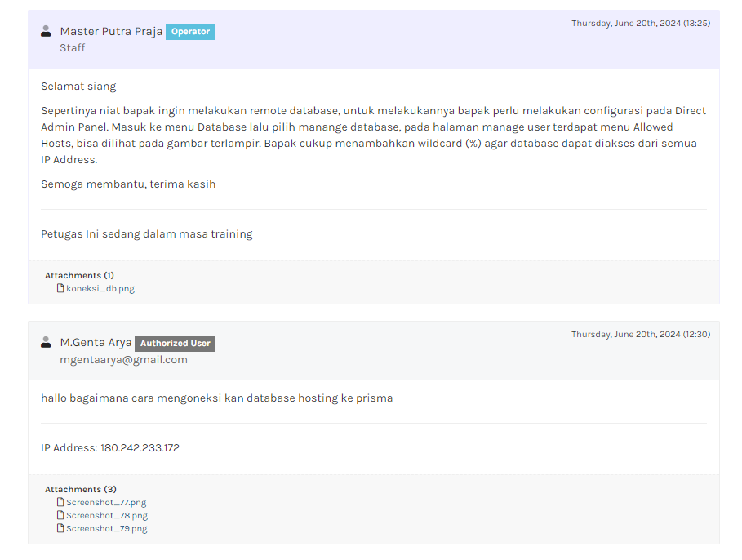The width and height of the screenshot is (742, 560).
Task: Open the koneksi_db.png attachment link
Action: pyautogui.click(x=100, y=288)
